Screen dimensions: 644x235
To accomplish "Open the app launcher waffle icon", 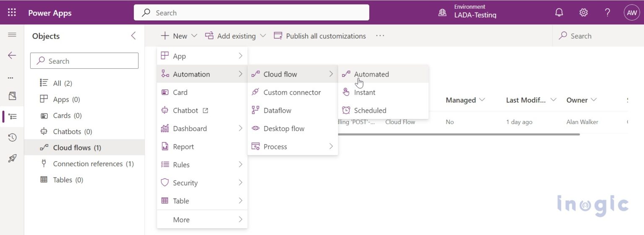I will pos(12,13).
